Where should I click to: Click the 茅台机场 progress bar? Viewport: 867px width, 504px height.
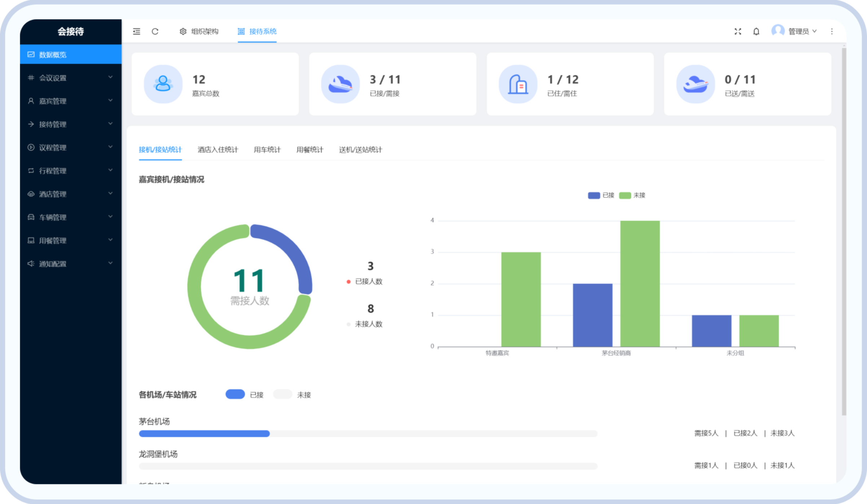click(x=368, y=433)
